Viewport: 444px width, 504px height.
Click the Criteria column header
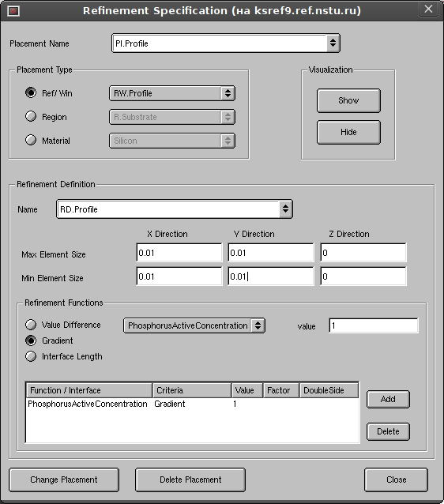pos(192,390)
